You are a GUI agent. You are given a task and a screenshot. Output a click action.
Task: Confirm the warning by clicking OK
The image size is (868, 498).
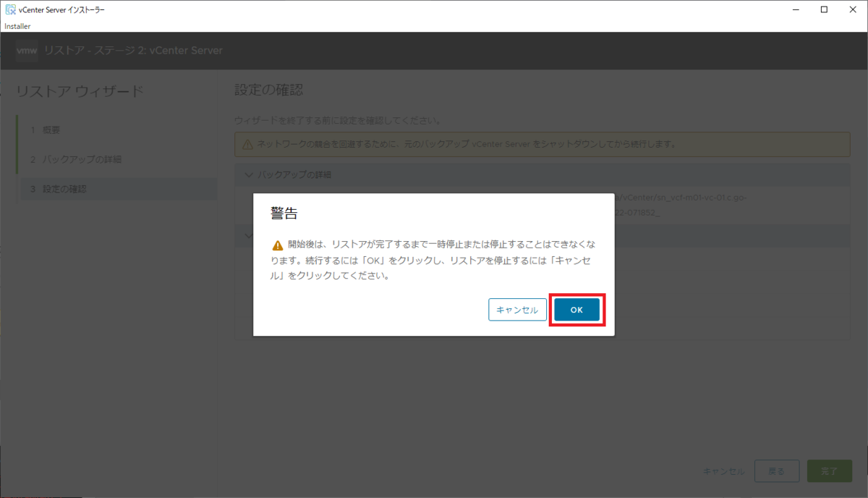[576, 310]
